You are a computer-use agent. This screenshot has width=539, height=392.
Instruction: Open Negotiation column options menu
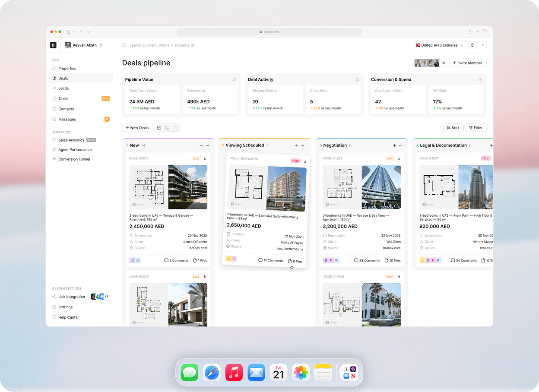[x=401, y=145]
